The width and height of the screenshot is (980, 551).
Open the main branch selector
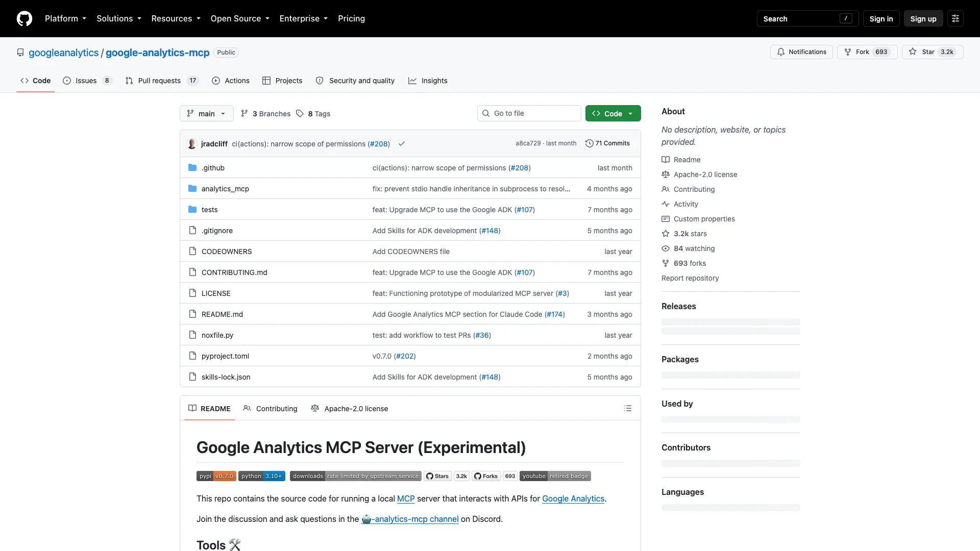tap(206, 113)
